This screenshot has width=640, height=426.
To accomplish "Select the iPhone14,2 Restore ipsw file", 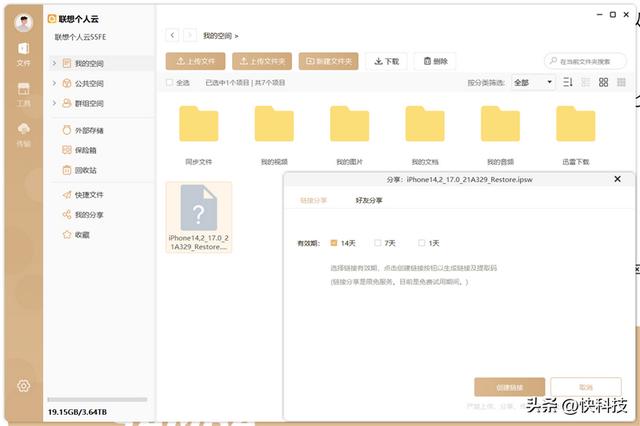I will coord(199,217).
